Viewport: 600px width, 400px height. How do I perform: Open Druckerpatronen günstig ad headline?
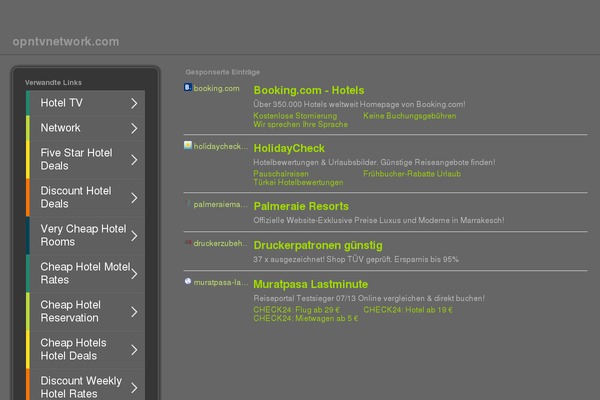pyautogui.click(x=318, y=245)
